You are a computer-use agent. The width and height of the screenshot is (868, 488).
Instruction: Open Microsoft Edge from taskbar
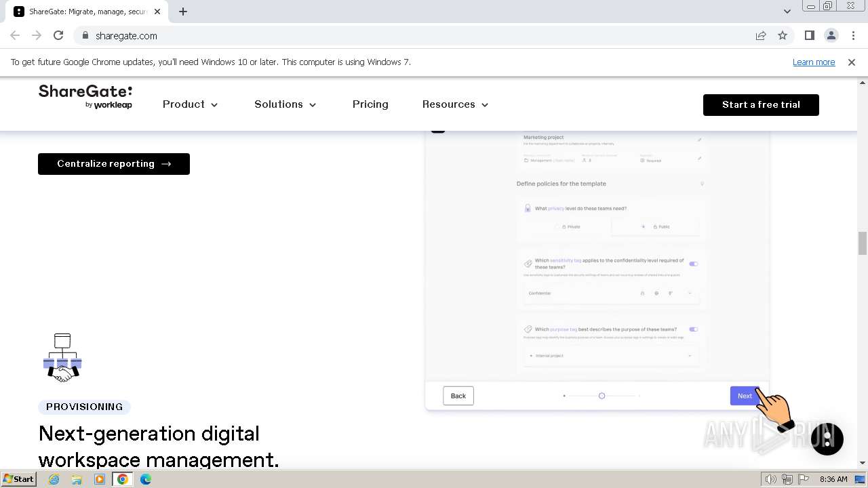tap(146, 479)
